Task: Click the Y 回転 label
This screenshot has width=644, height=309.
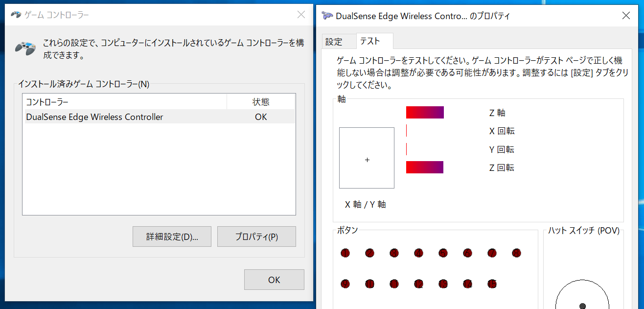Action: click(502, 149)
